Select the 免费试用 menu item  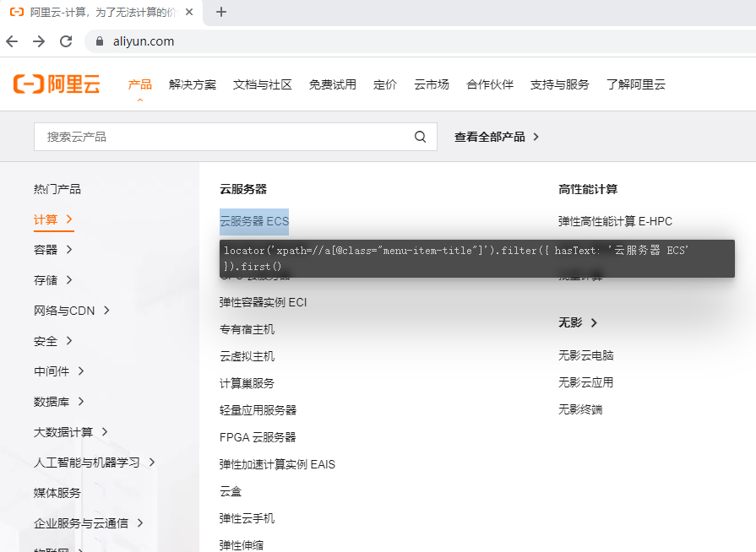coord(332,84)
